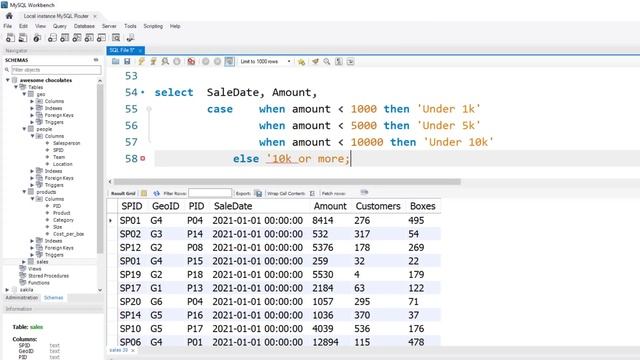Go to the Workbench home screen
Image resolution: width=640 pixels, height=360 pixels.
tap(9, 16)
